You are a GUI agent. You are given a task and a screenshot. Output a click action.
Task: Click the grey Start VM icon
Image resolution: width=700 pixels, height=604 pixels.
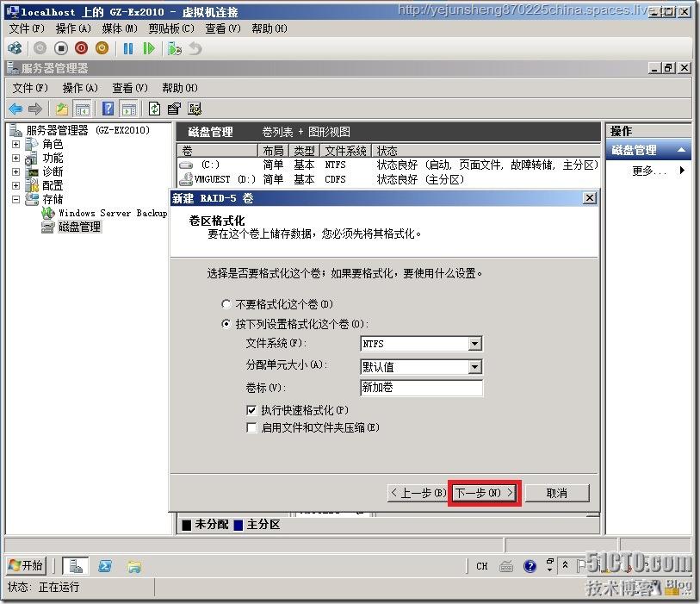(x=40, y=48)
